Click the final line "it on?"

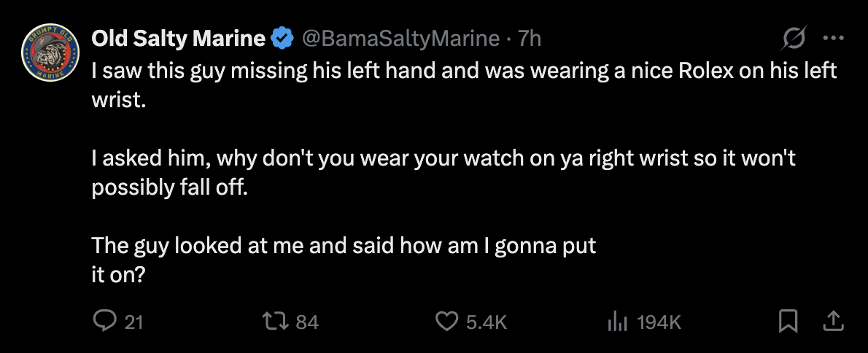click(123, 274)
